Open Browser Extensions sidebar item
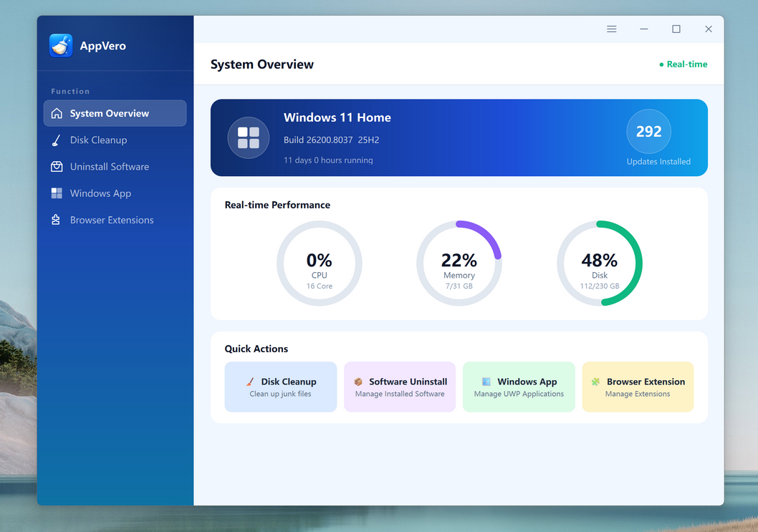This screenshot has height=532, width=758. click(112, 220)
